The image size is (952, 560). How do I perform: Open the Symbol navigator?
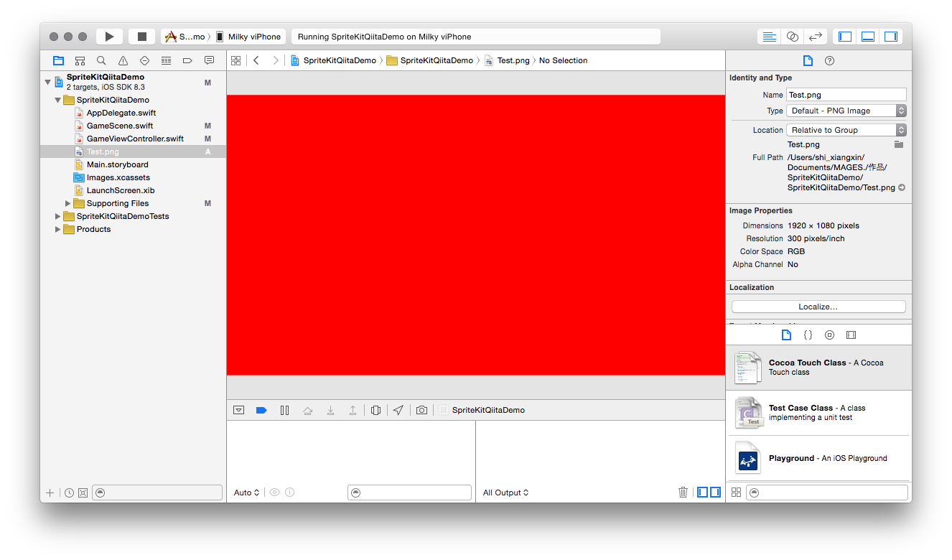pos(80,60)
